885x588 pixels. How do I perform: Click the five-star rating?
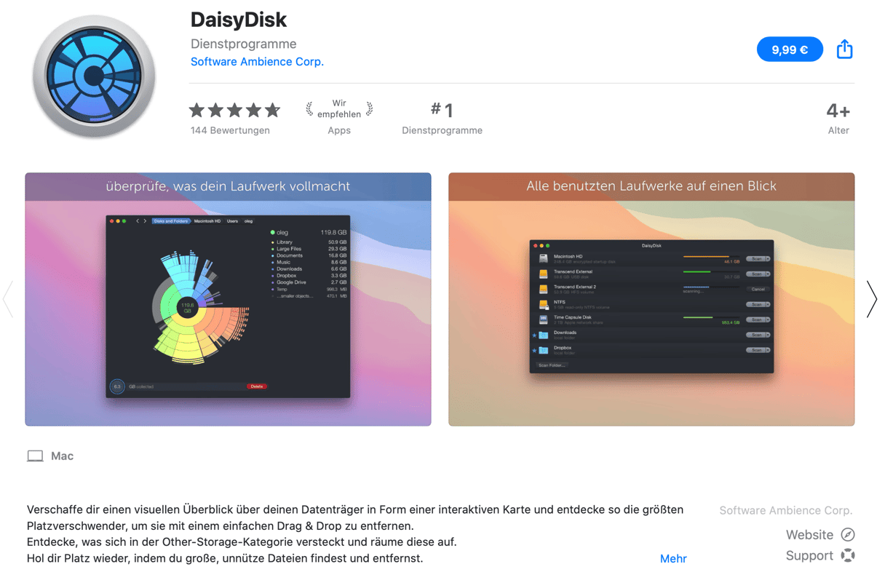[234, 110]
